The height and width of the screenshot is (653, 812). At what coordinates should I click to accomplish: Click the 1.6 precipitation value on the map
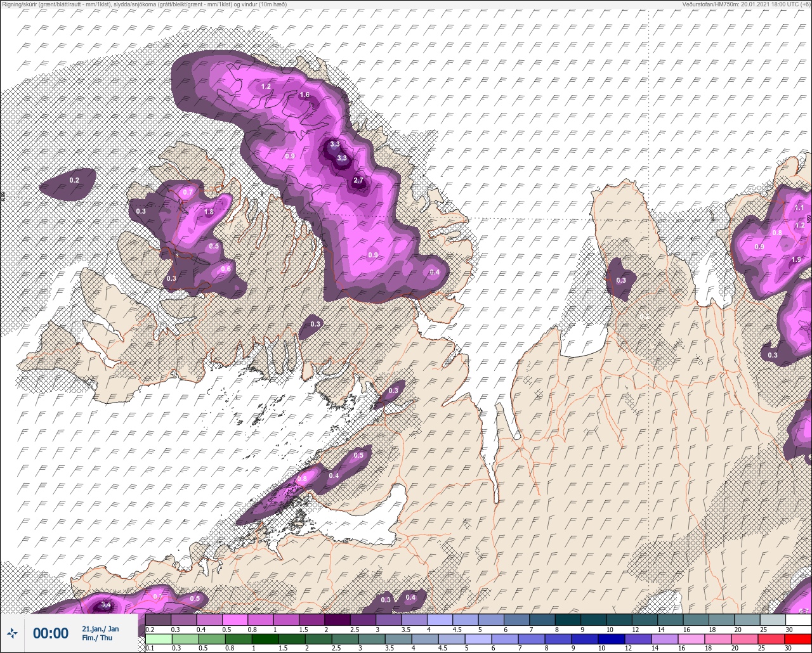[304, 95]
